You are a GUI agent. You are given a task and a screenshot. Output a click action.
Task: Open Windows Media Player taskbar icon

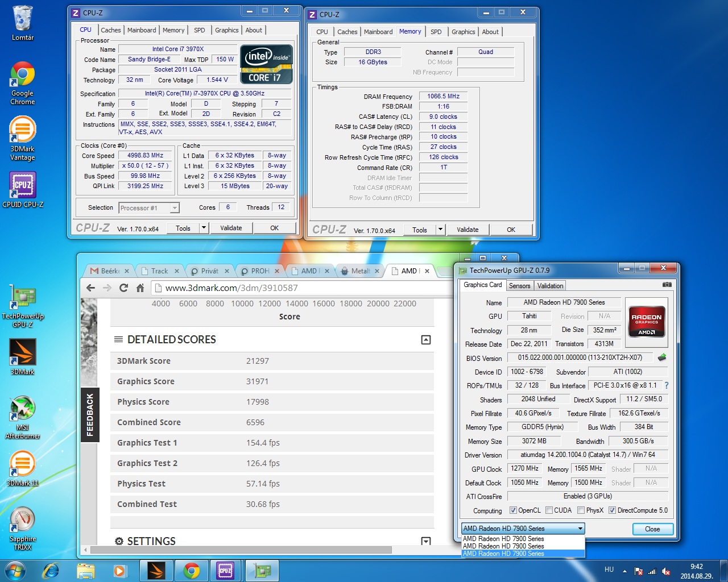[x=119, y=570]
